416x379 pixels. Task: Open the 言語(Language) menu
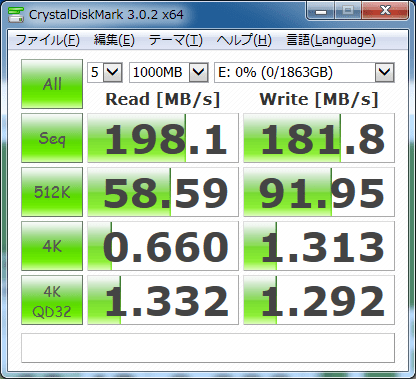click(331, 40)
